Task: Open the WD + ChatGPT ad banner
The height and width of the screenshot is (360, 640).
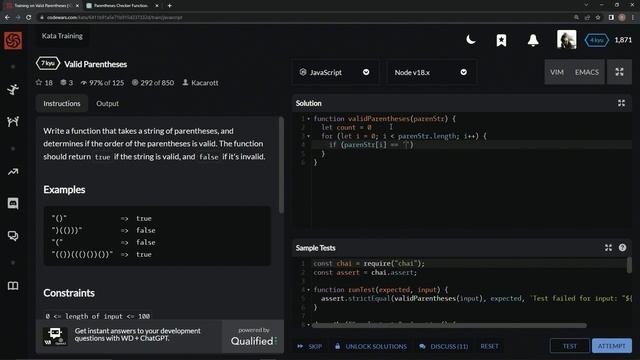Action: (129, 336)
